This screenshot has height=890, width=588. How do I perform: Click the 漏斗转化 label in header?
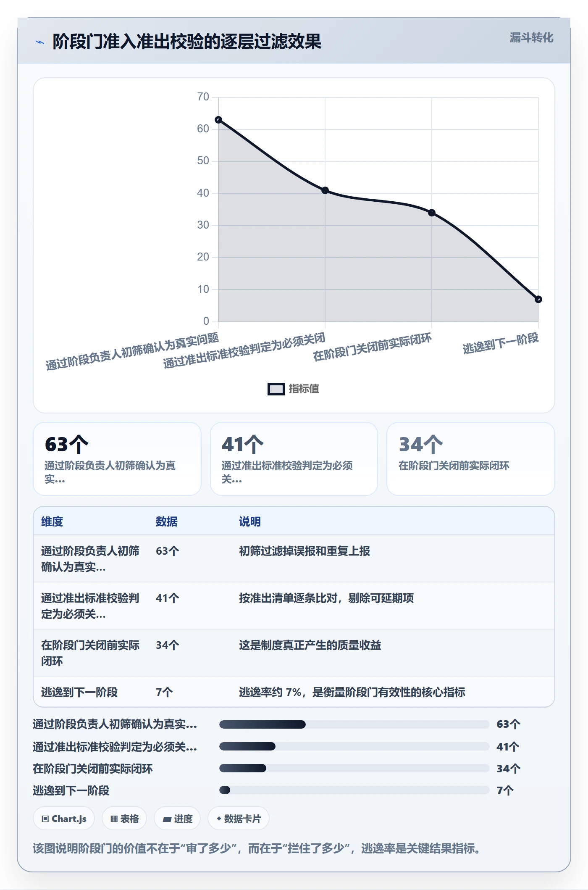coord(531,38)
